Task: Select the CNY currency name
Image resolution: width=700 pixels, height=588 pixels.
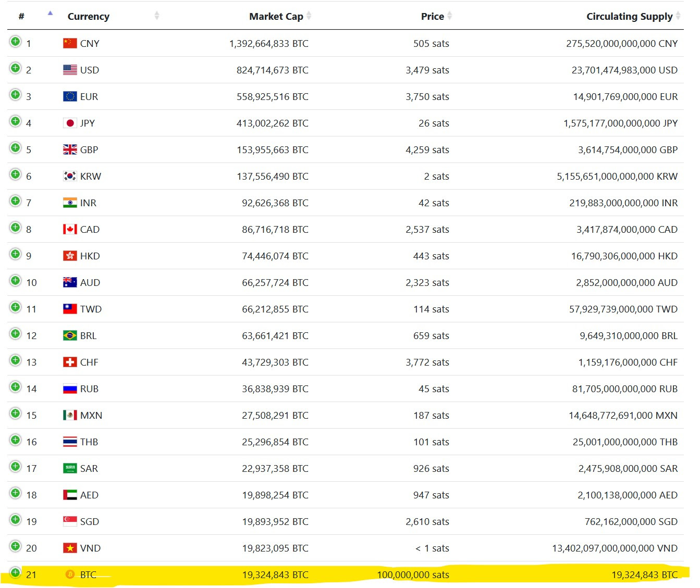Action: [x=90, y=43]
